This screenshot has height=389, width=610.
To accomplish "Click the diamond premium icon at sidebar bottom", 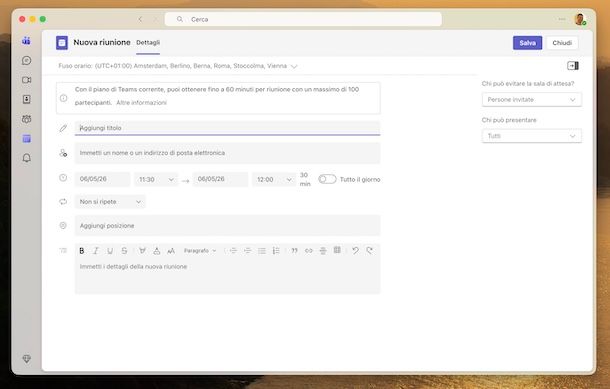I will [x=26, y=359].
